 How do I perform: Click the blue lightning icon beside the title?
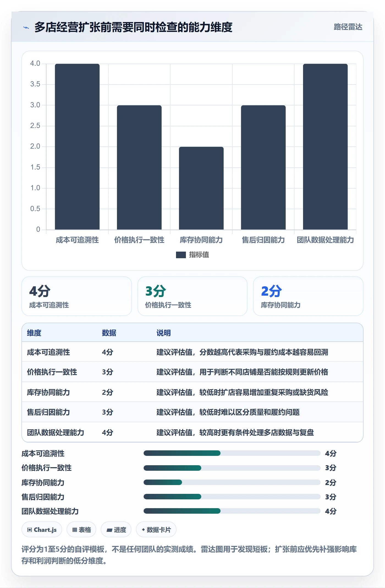(x=26, y=28)
